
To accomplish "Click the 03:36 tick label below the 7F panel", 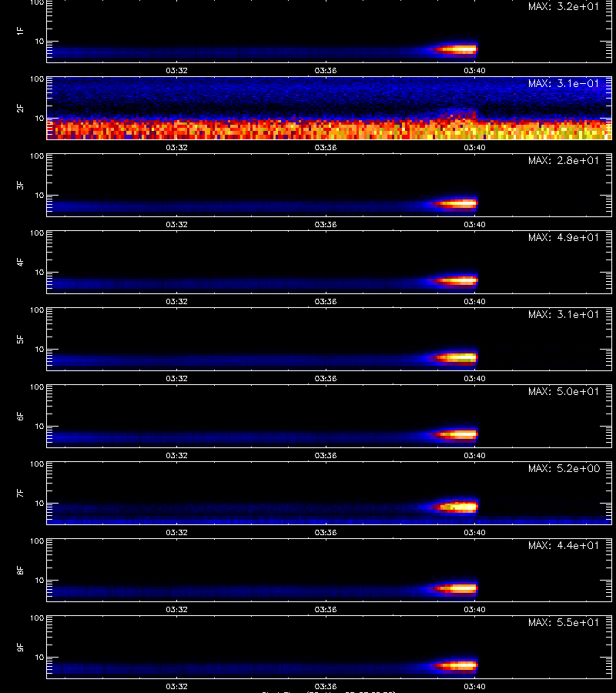I will (326, 533).
